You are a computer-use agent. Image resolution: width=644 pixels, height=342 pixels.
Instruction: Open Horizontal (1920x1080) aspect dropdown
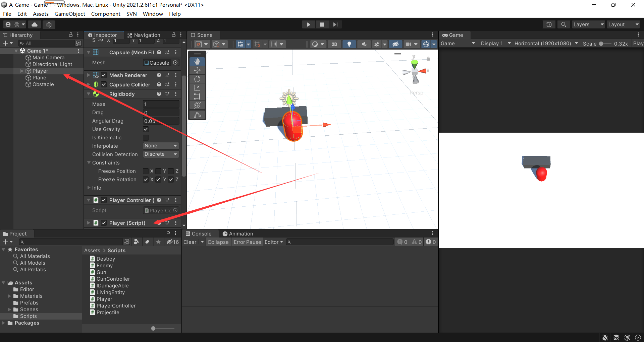546,44
